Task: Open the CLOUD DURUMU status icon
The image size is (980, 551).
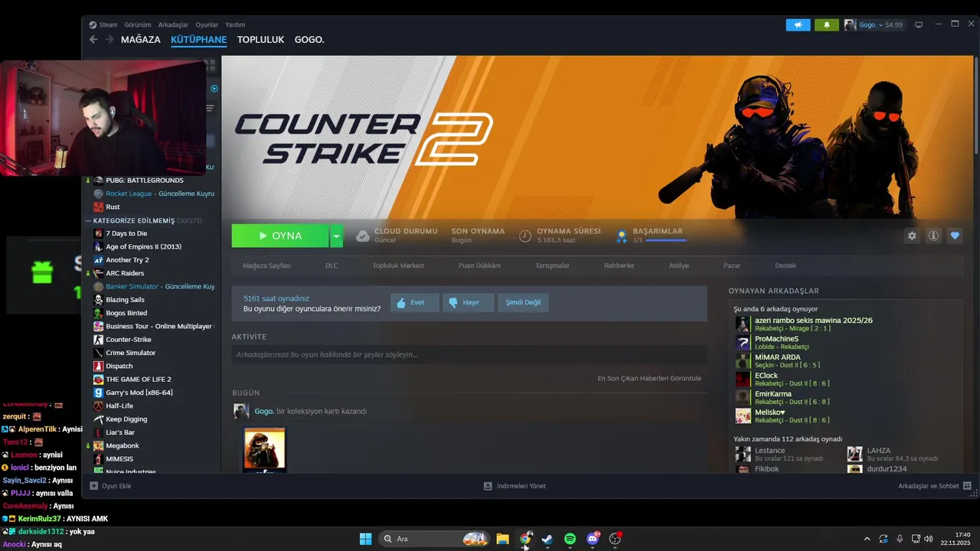Action: (x=363, y=236)
